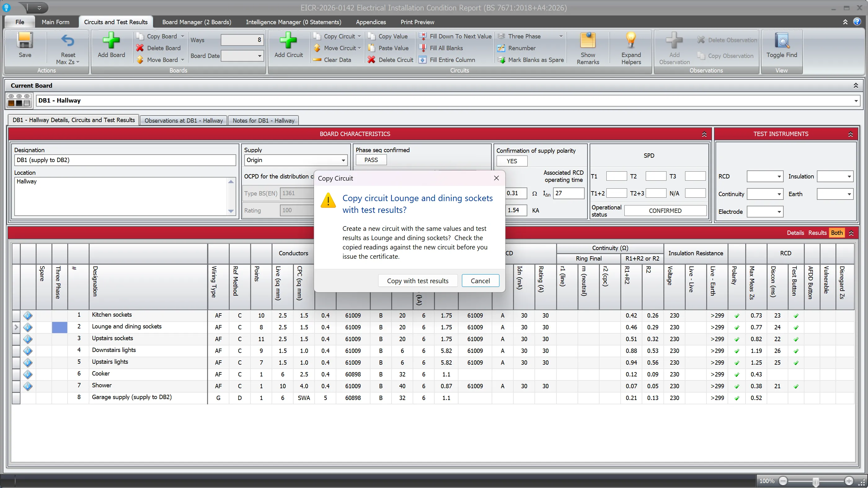Screen dimensions: 868x488
Task: Open Board Manager (2 Boards) tab
Action: coord(197,22)
